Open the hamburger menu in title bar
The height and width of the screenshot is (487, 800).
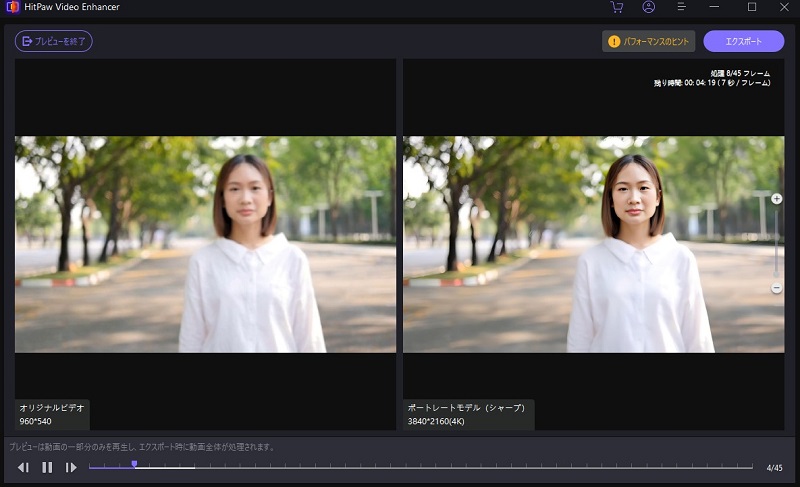click(681, 7)
